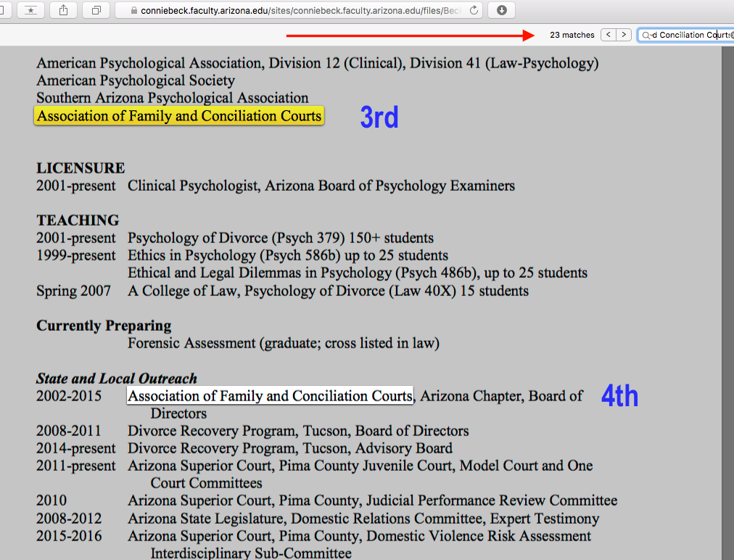Go to previous search match
This screenshot has width=734, height=560.
click(x=608, y=35)
